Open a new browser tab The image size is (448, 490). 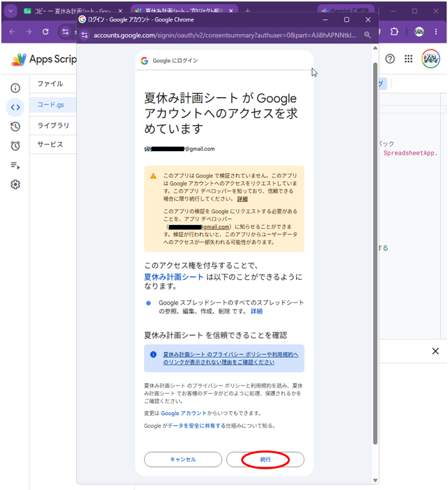[248, 11]
